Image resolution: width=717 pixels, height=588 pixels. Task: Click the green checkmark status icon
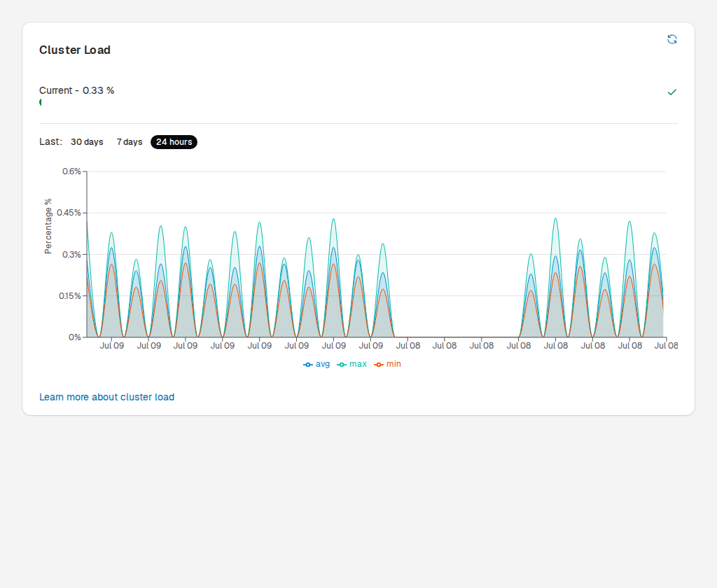pos(671,92)
